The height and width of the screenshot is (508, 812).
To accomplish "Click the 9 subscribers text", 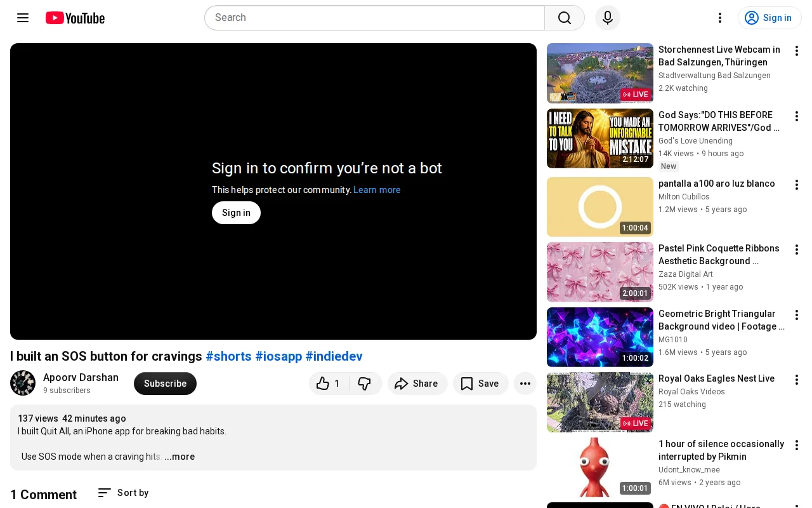I will coord(67,391).
